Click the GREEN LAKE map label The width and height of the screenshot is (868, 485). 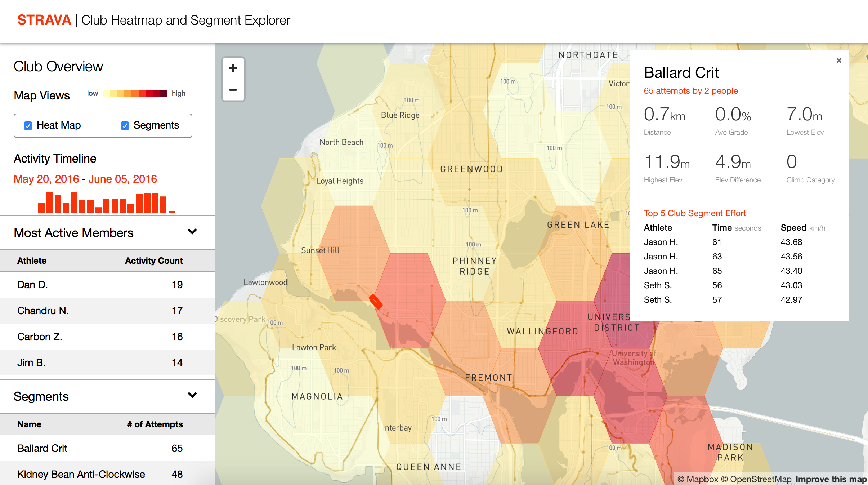pyautogui.click(x=578, y=225)
